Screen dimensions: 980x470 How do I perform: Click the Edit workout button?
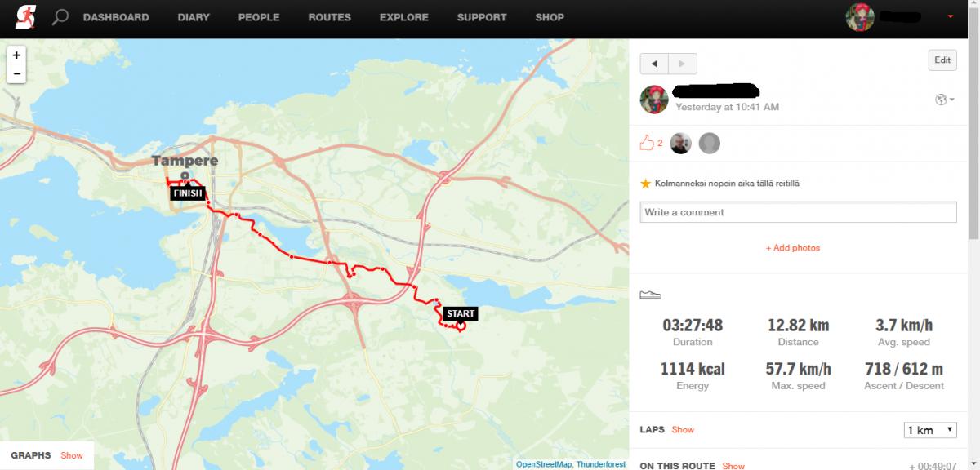click(942, 60)
